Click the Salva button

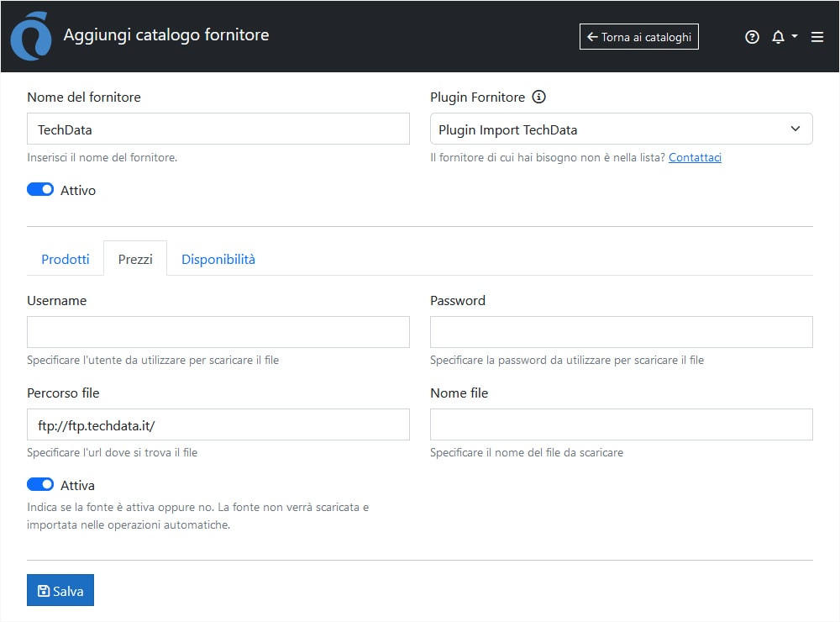pyautogui.click(x=60, y=590)
